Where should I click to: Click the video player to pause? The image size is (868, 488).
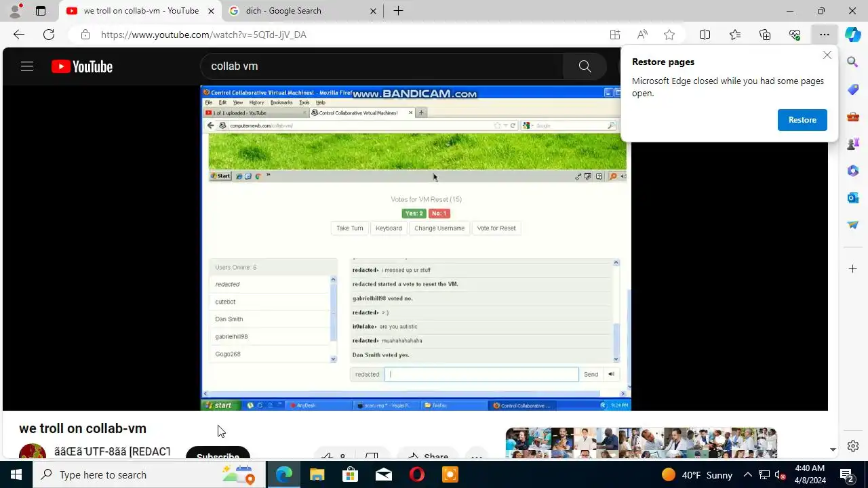pyautogui.click(x=416, y=248)
